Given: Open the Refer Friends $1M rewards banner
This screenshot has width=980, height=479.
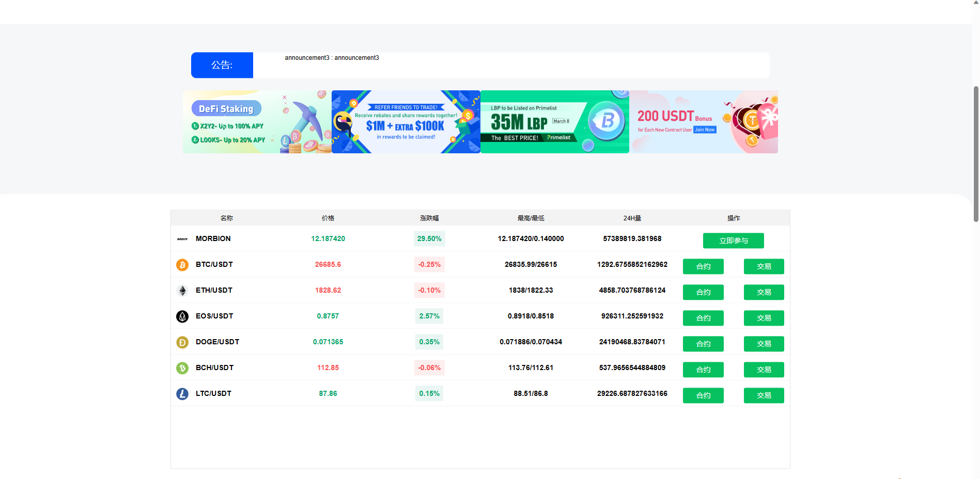Looking at the screenshot, I should [406, 122].
